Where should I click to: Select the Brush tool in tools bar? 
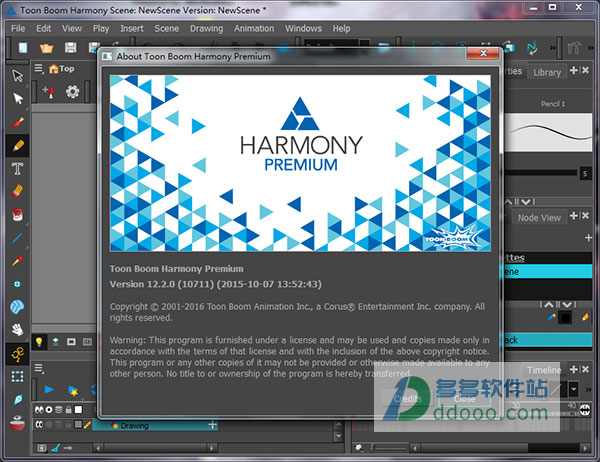pos(18,122)
